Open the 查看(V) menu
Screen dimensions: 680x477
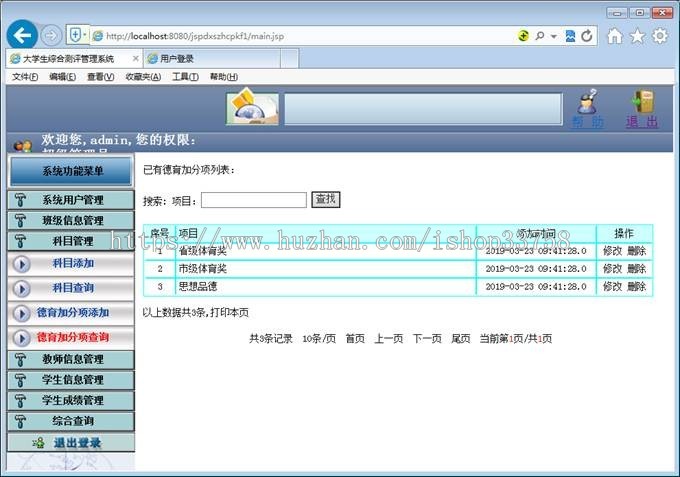click(101, 77)
